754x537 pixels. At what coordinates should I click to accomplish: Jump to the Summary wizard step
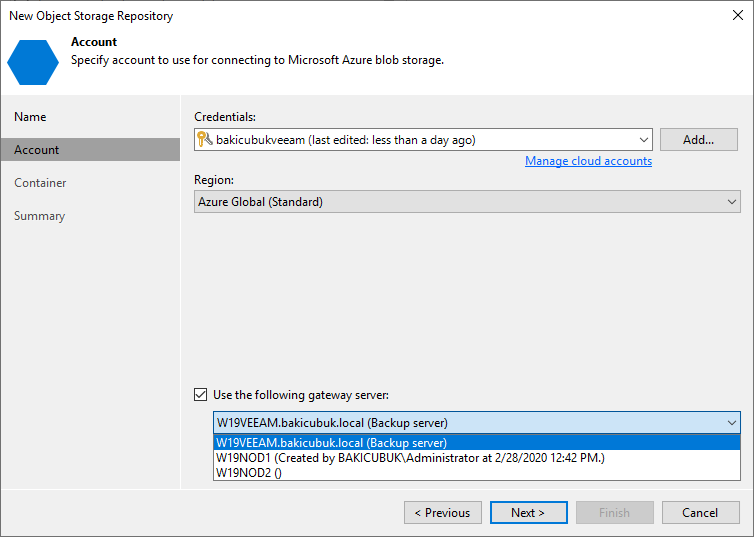pyautogui.click(x=39, y=216)
